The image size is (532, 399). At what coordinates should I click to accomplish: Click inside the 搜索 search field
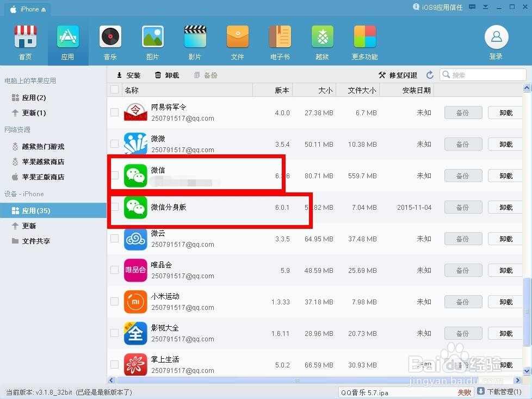click(484, 75)
